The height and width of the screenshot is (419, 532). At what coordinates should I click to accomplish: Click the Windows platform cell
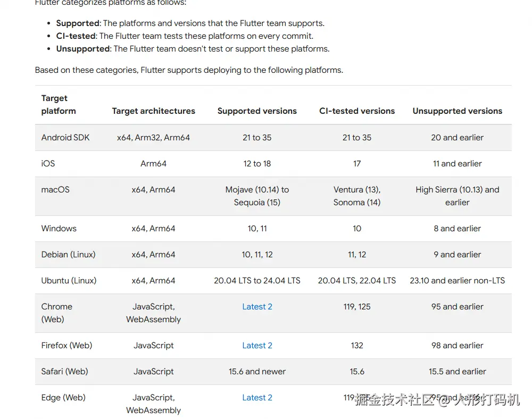(59, 229)
